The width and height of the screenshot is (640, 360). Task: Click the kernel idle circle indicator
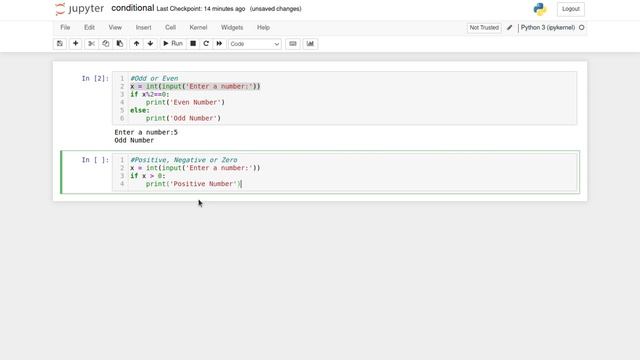point(582,27)
